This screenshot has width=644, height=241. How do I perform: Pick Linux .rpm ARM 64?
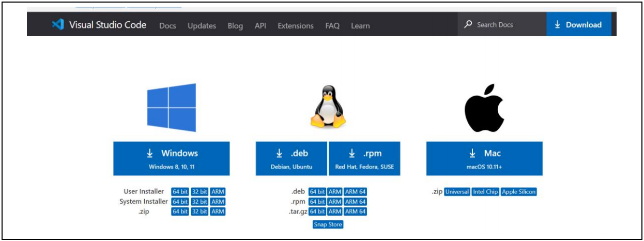(x=356, y=202)
